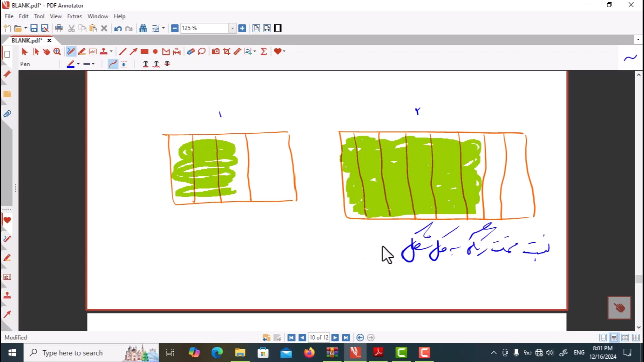
Task: Click the Snapshot camera tool
Action: (216, 51)
